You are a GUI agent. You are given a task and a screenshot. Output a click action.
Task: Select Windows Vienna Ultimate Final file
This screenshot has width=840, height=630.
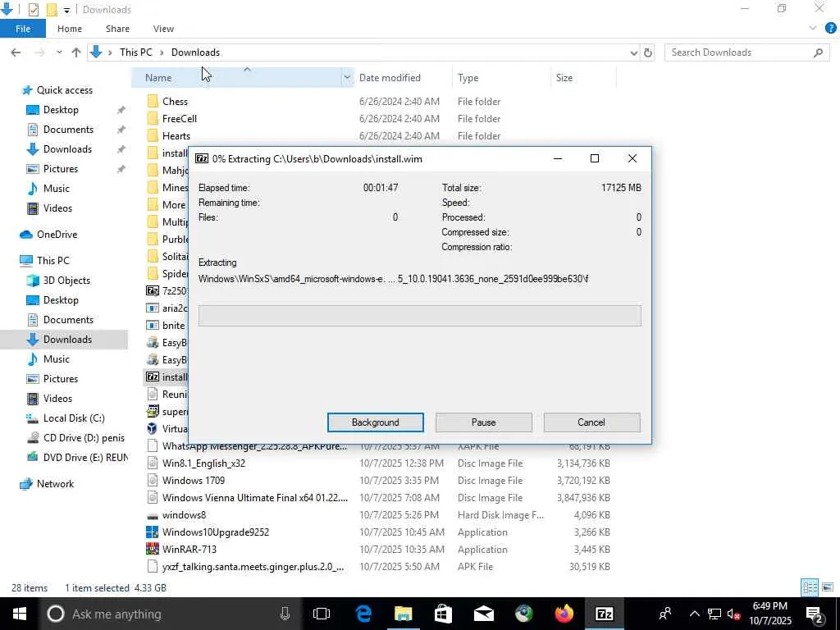pyautogui.click(x=255, y=498)
